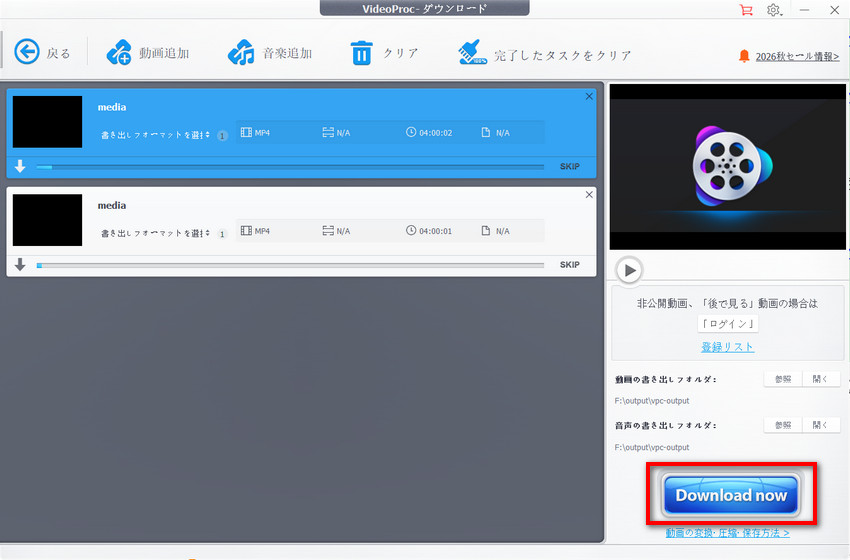Open the shopping cart icon in title bar
Image resolution: width=850 pixels, height=560 pixels.
click(746, 10)
